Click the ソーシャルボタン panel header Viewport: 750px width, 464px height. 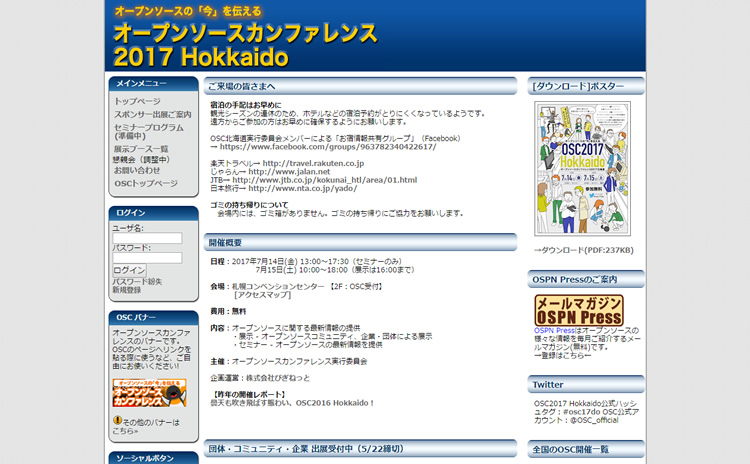(154, 458)
